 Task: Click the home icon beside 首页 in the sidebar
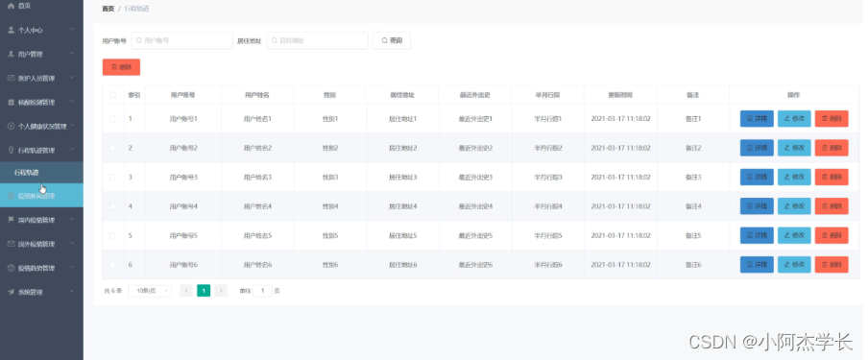coord(12,6)
